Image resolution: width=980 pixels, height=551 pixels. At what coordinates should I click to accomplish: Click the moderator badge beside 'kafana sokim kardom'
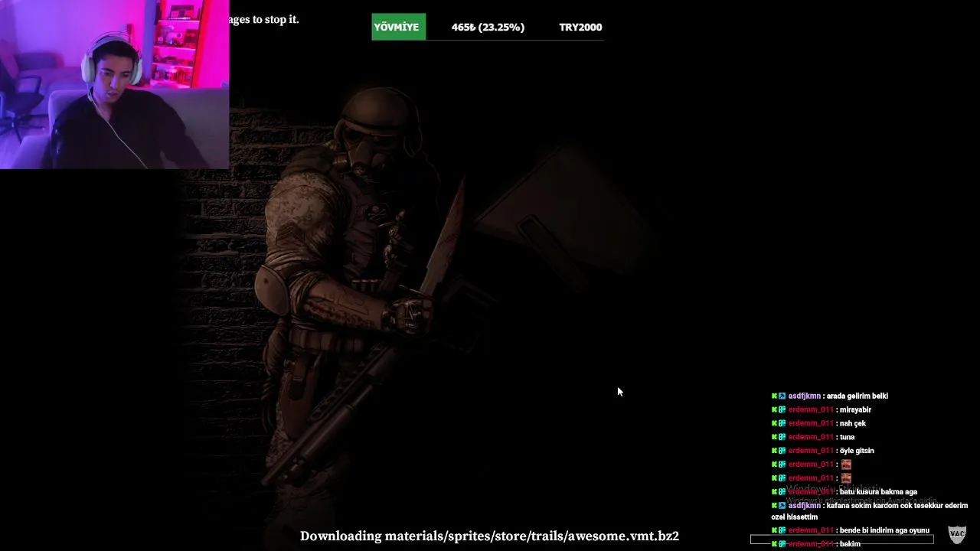(782, 505)
